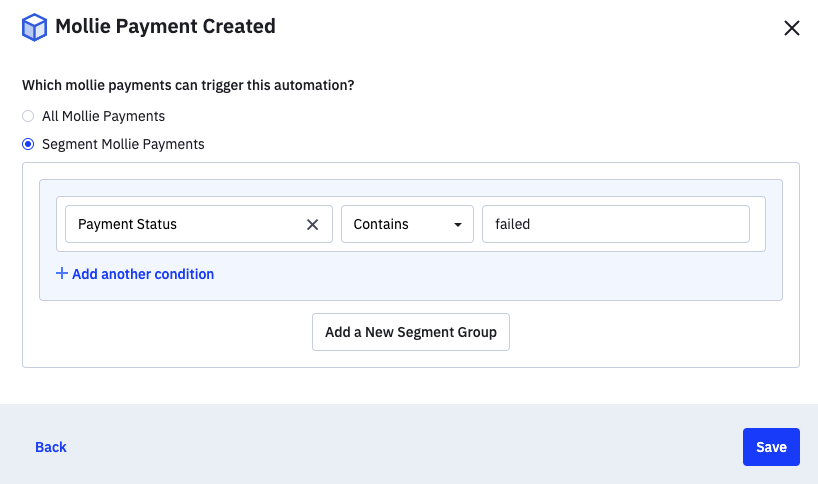Click the Mollie Payment Created title

click(x=165, y=26)
